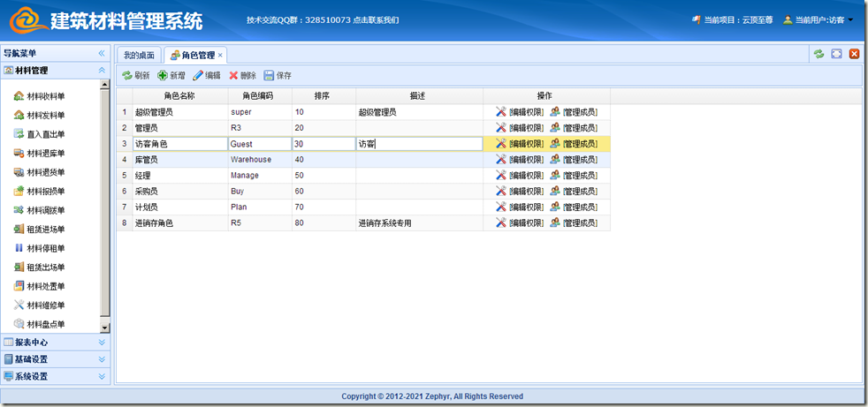Click the 保存 save disk icon
This screenshot has height=407, width=868.
click(269, 76)
